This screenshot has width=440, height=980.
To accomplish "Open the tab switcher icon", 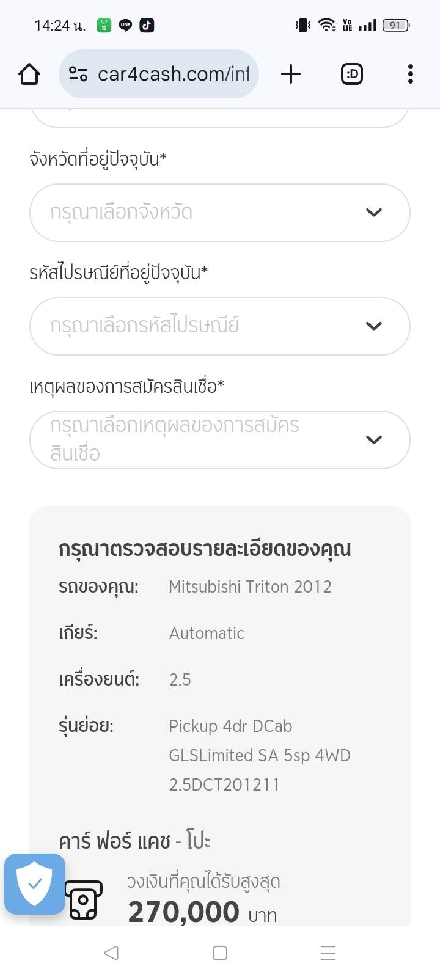I will point(351,74).
